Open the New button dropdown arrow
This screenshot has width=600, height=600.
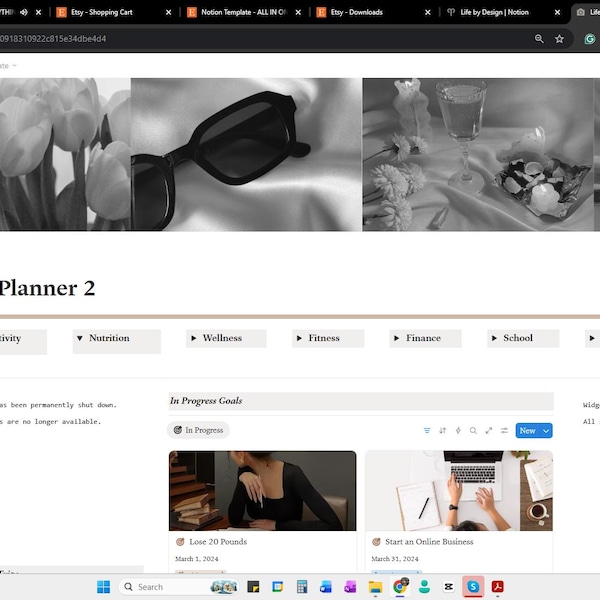[546, 431]
